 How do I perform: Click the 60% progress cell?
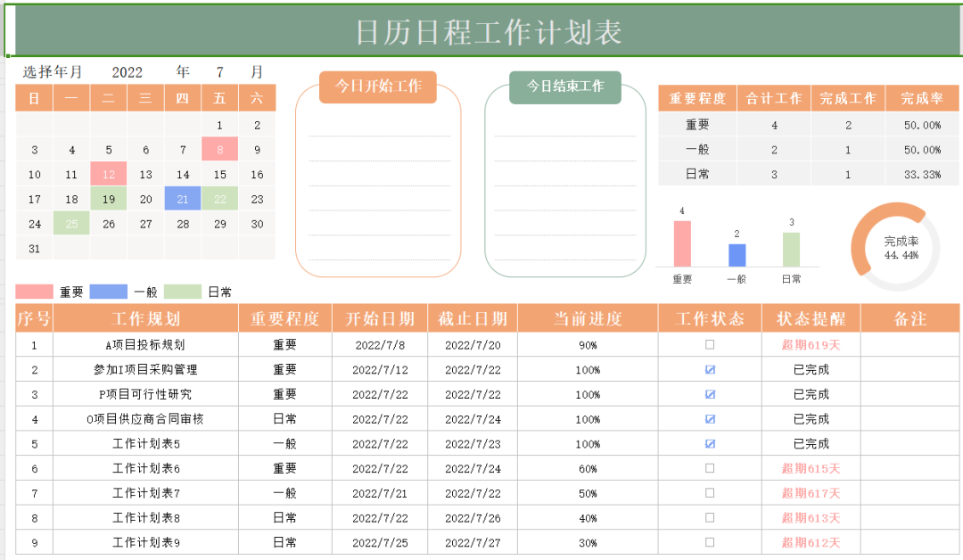pos(588,468)
